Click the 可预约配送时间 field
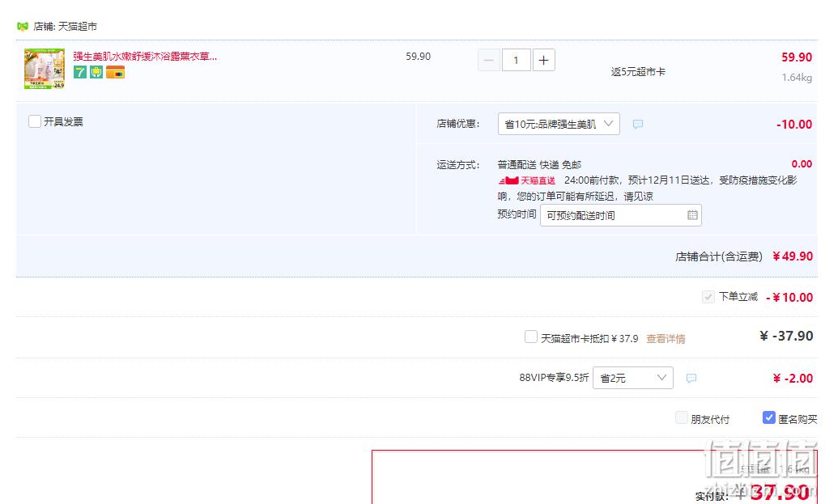The image size is (825, 504). [x=621, y=215]
